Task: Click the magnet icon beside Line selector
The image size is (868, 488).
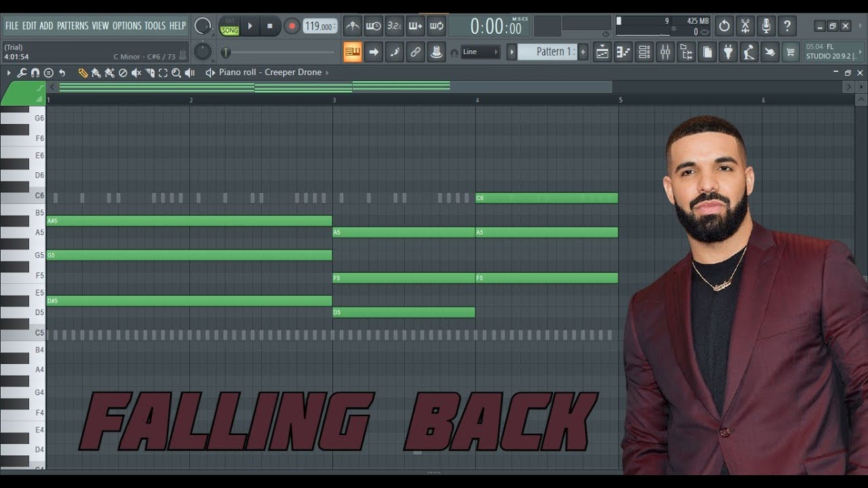Action: click(454, 52)
